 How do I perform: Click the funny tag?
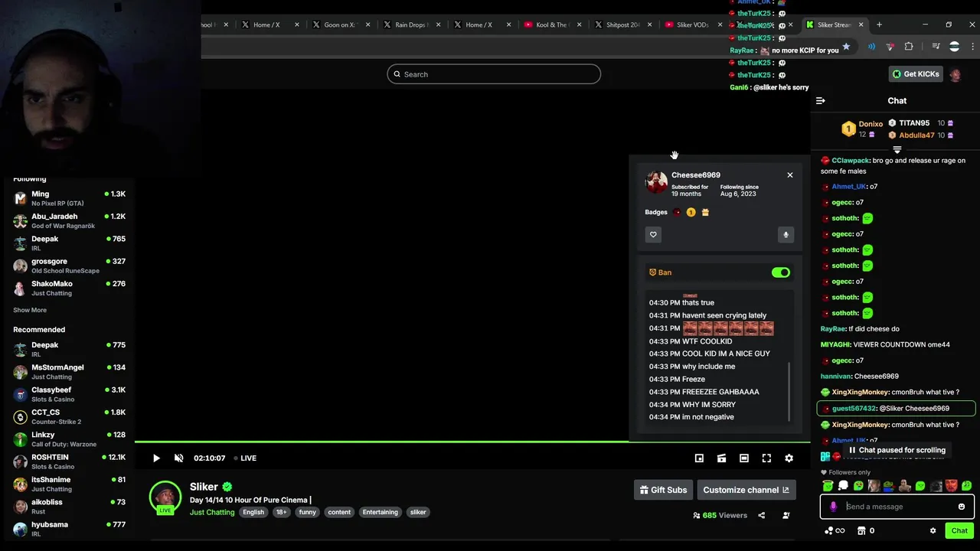307,512
